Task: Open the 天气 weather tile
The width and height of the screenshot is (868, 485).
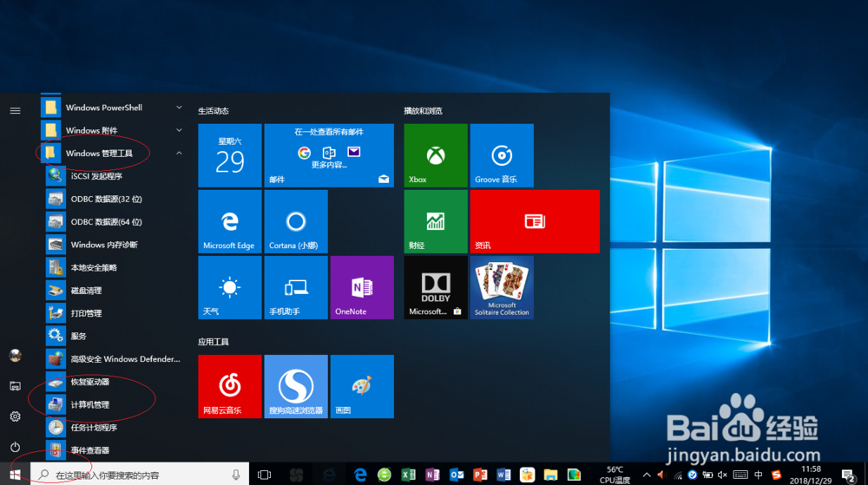Action: pyautogui.click(x=230, y=287)
